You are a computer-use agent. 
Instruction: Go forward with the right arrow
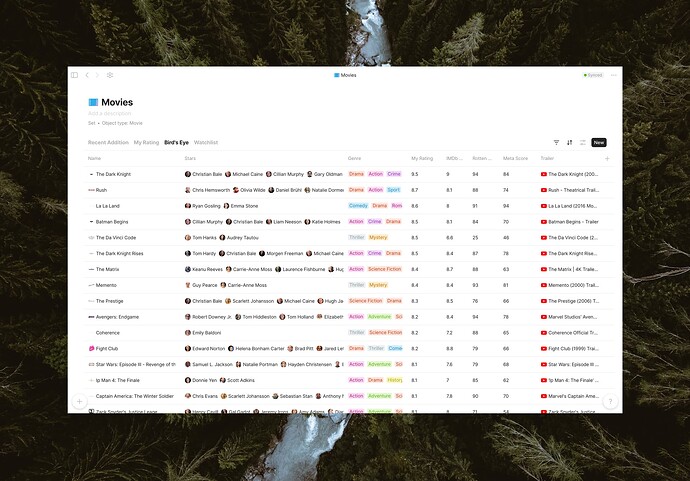pos(97,75)
